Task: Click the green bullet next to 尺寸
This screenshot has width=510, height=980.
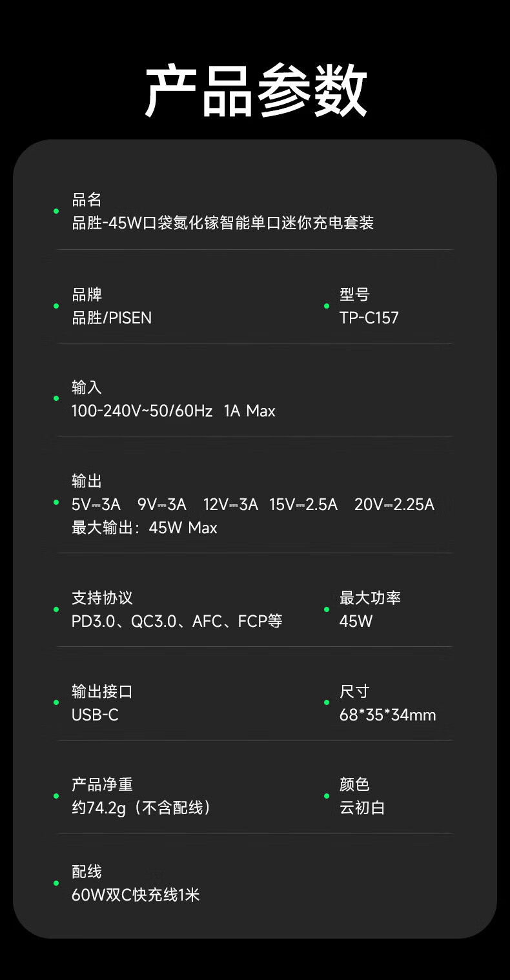Action: (x=327, y=702)
